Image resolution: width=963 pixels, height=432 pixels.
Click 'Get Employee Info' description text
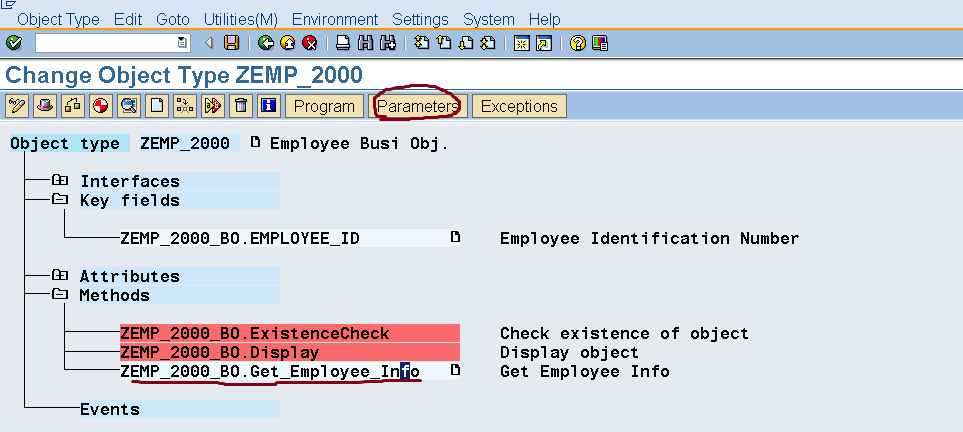(585, 372)
